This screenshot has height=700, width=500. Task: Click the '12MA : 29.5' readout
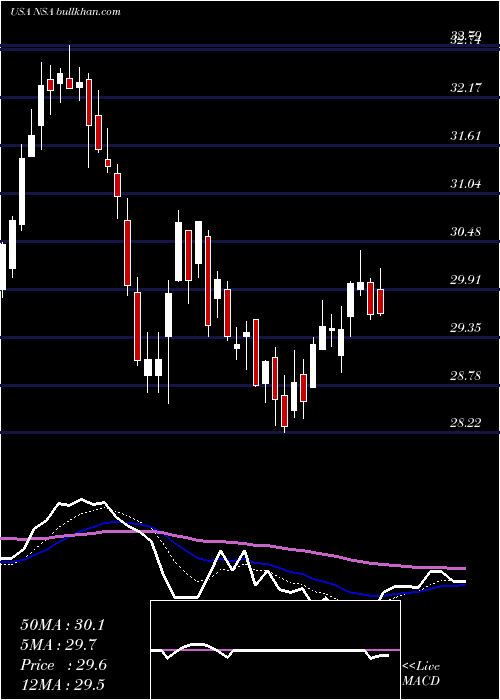point(62,685)
